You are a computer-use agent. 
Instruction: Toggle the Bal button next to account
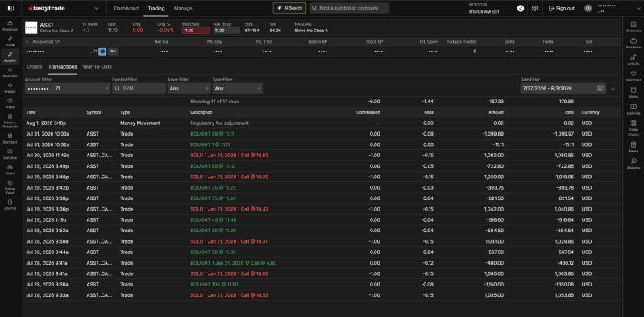(113, 52)
